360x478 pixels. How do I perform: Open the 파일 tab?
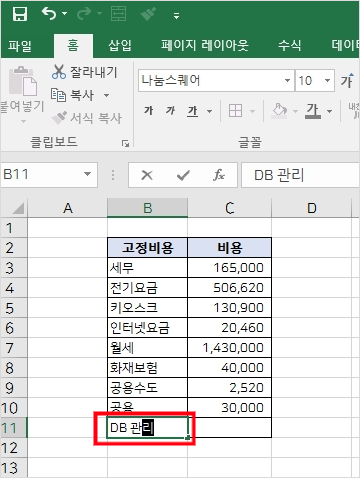tap(20, 46)
